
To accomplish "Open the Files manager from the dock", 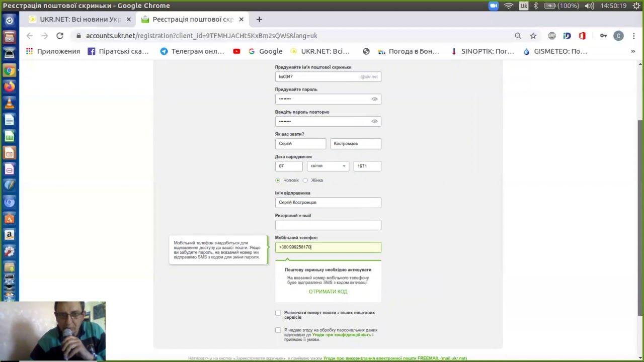I will (9, 37).
